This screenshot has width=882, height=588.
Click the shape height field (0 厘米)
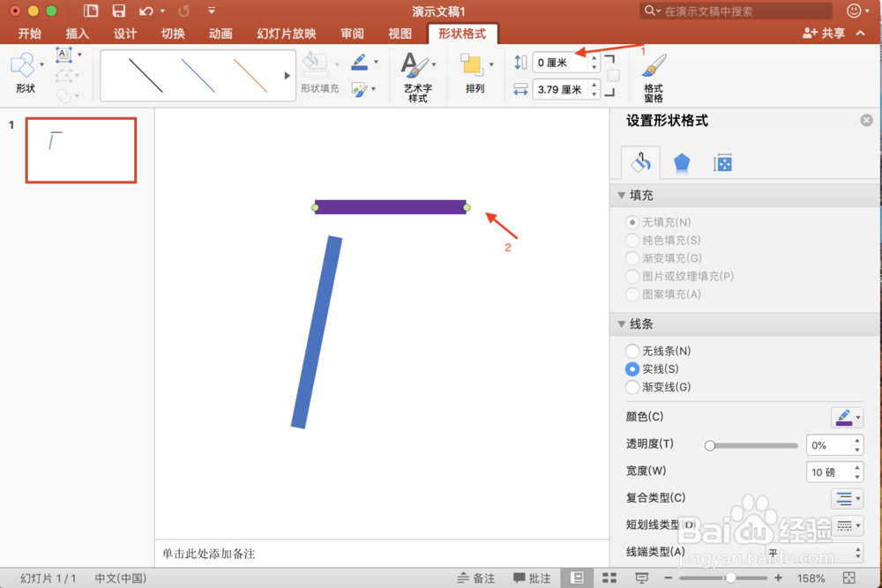click(560, 63)
